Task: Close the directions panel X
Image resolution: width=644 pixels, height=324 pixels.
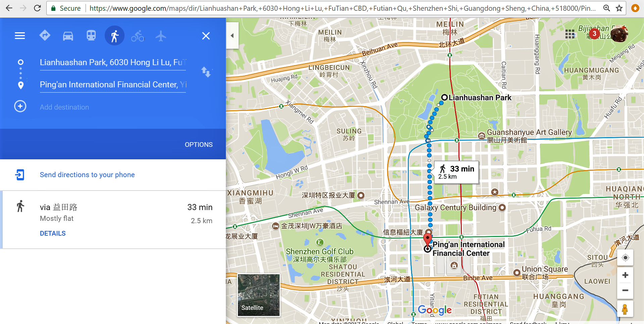Action: click(206, 36)
